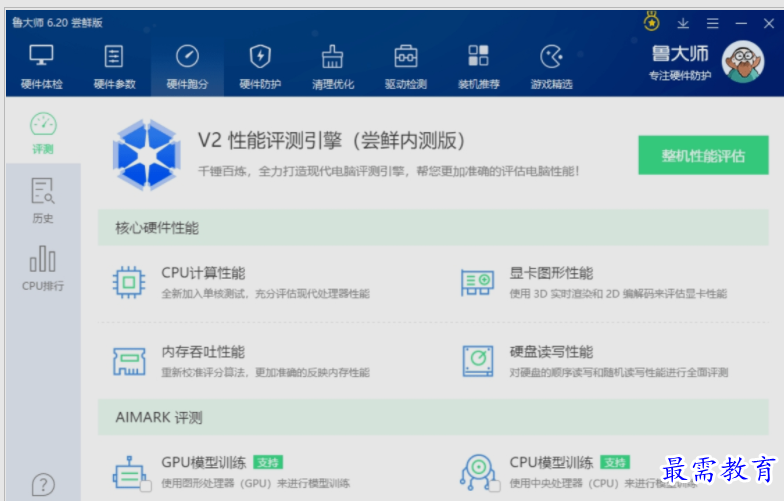Click the 鲁大师 6.20 尝鲜版 title text
The image size is (784, 501).
[x=57, y=22]
